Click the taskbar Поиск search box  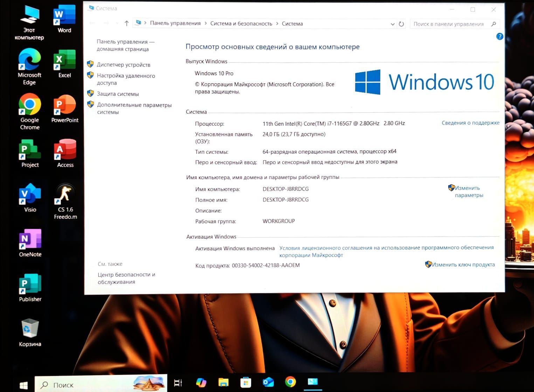101,384
